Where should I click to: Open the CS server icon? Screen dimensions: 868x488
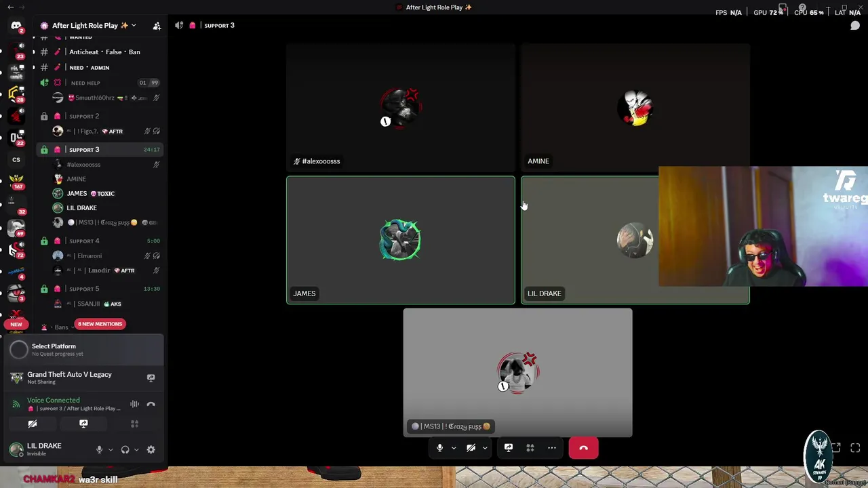pyautogui.click(x=16, y=160)
